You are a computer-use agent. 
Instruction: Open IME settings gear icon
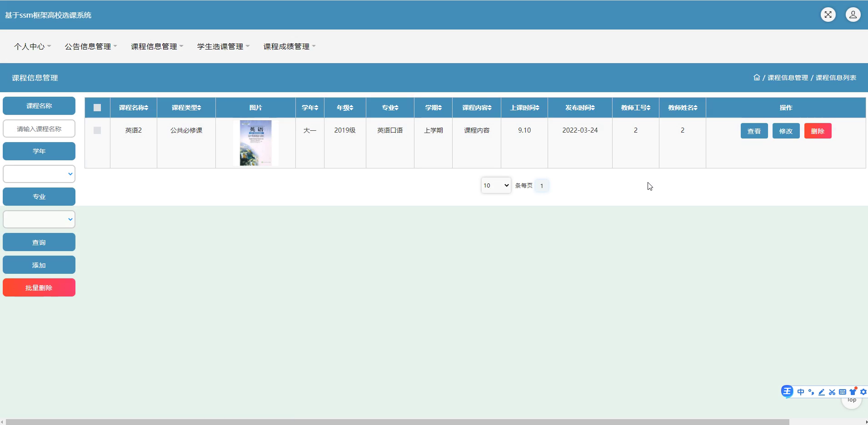pyautogui.click(x=863, y=392)
